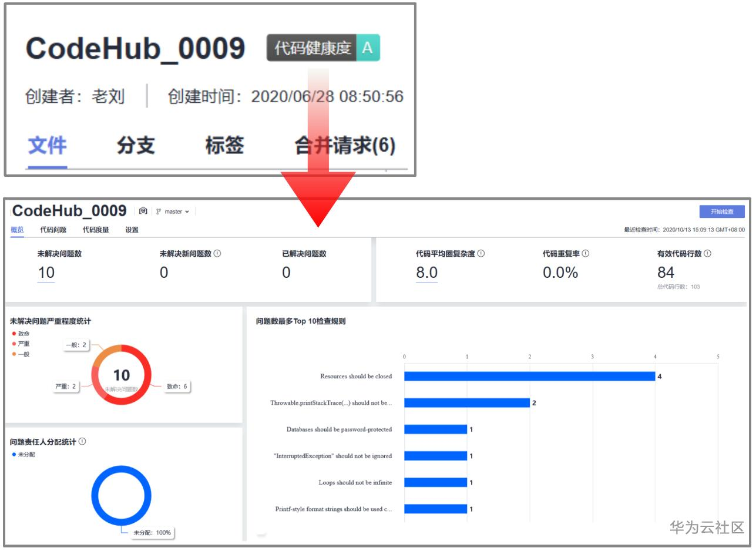756x551 pixels.
Task: Click the info icon next to 未解决新问题数
Action: click(x=217, y=254)
